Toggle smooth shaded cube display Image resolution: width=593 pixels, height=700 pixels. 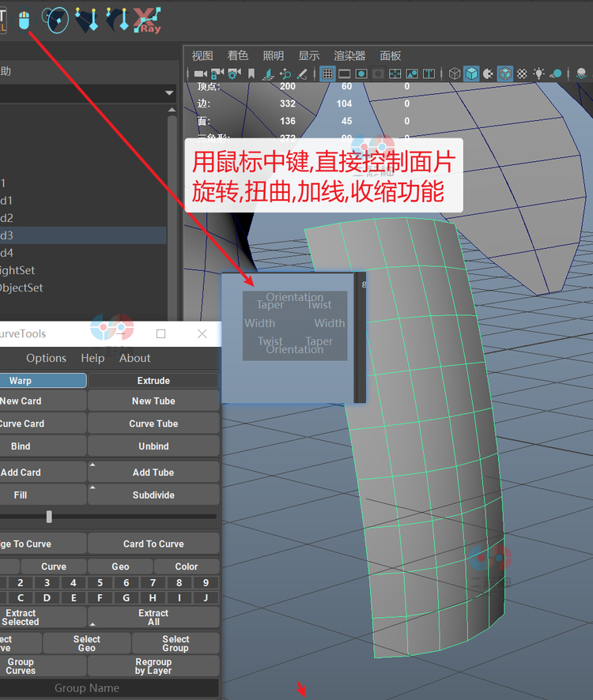coord(471,73)
